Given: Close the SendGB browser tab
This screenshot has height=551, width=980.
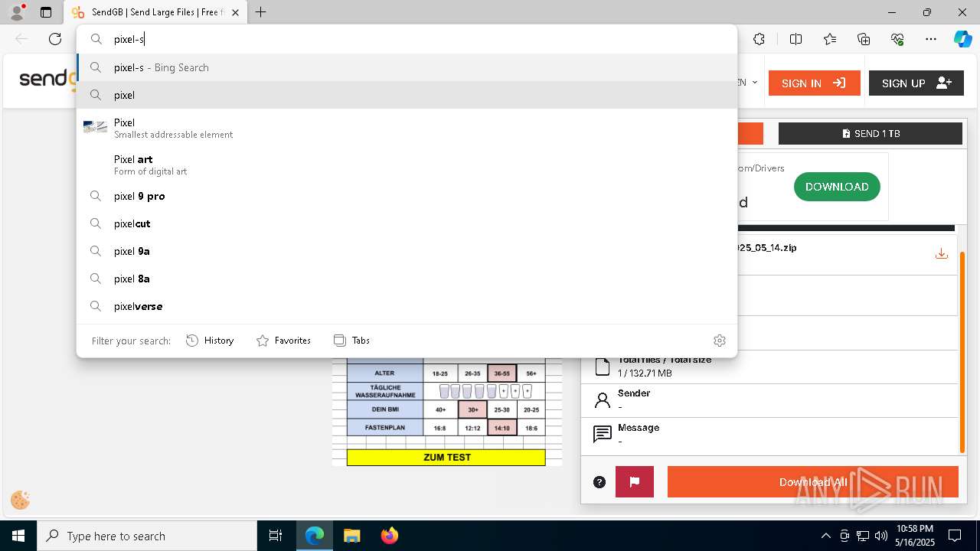Looking at the screenshot, I should [x=235, y=12].
